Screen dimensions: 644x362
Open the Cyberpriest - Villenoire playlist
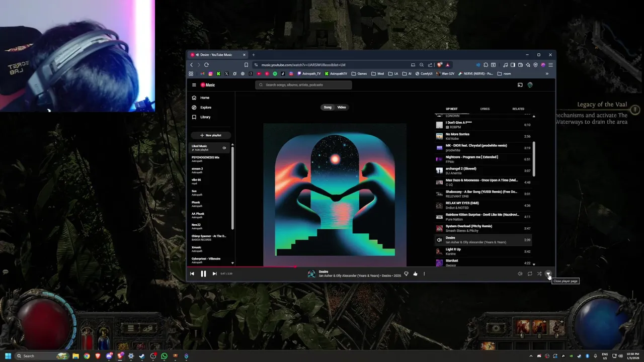[x=210, y=260]
